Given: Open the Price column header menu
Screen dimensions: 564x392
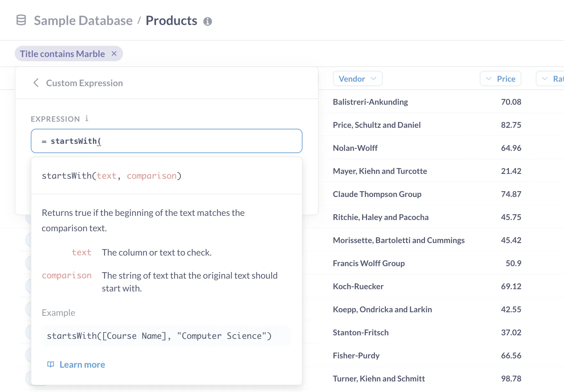Looking at the screenshot, I should (500, 79).
